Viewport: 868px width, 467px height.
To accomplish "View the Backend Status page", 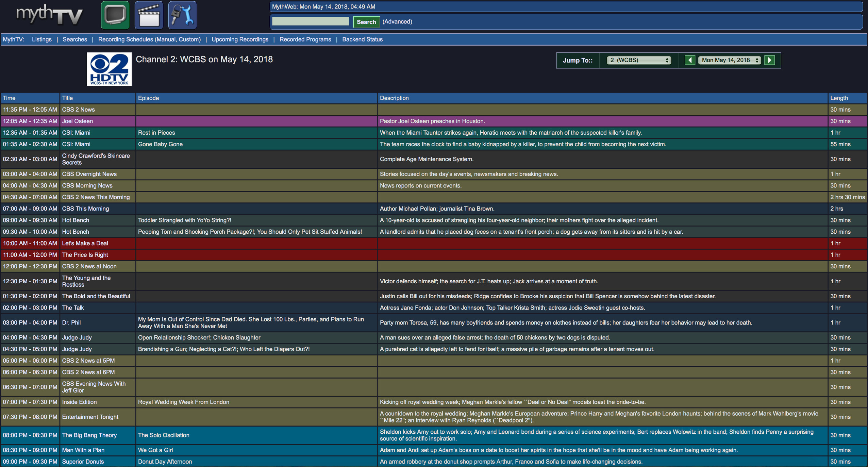I will (362, 39).
